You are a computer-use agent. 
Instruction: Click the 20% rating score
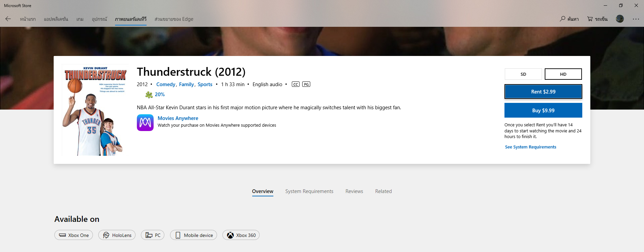(x=160, y=94)
